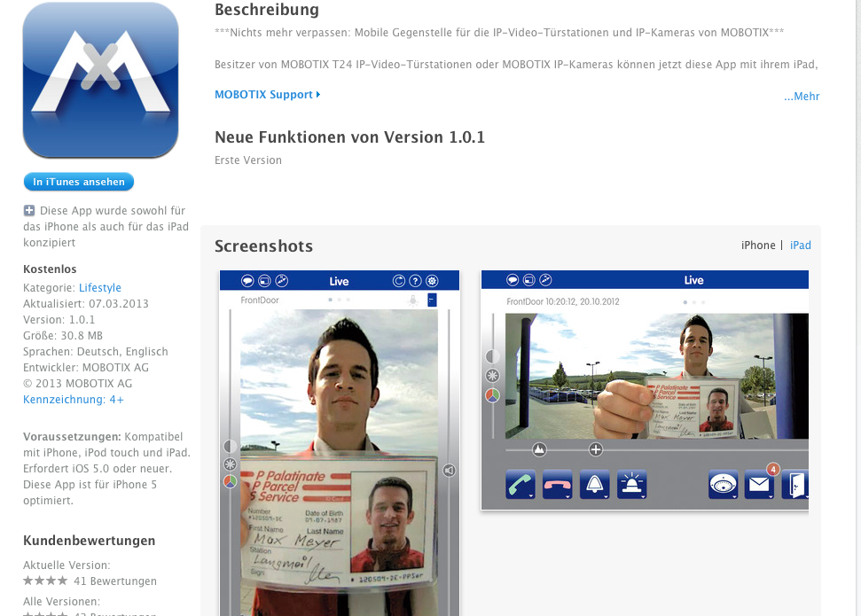Open the MOBOTIX Support link
The height and width of the screenshot is (616, 861).
(x=268, y=95)
